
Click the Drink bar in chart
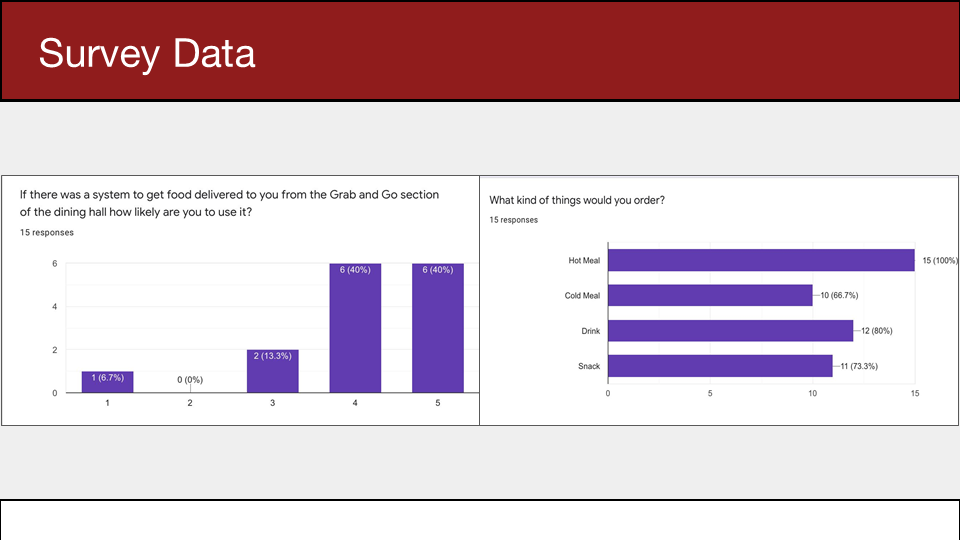coord(730,331)
